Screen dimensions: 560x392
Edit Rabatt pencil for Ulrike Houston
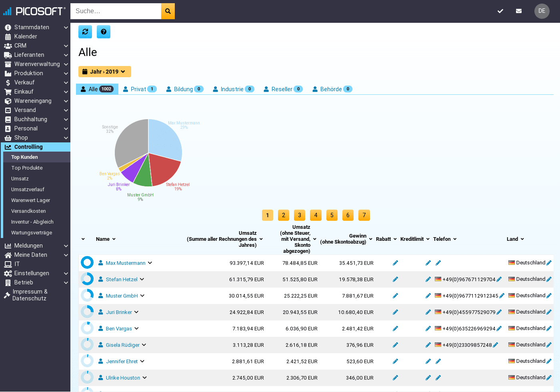pyautogui.click(x=395, y=378)
